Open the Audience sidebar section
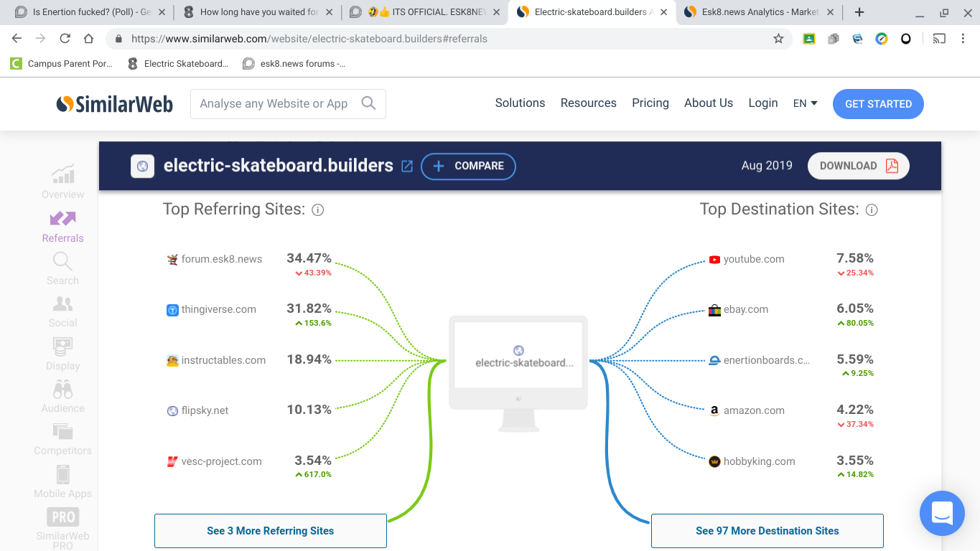This screenshot has height=551, width=980. pyautogui.click(x=63, y=396)
